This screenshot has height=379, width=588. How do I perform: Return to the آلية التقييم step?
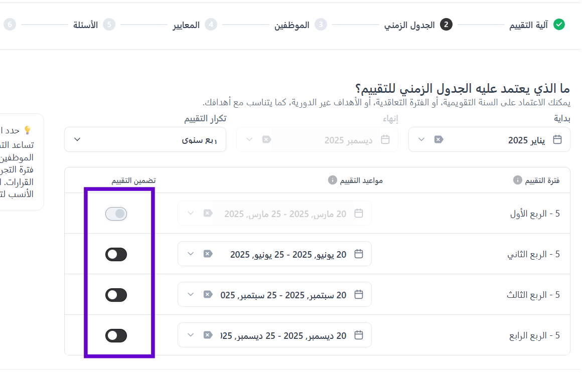536,25
